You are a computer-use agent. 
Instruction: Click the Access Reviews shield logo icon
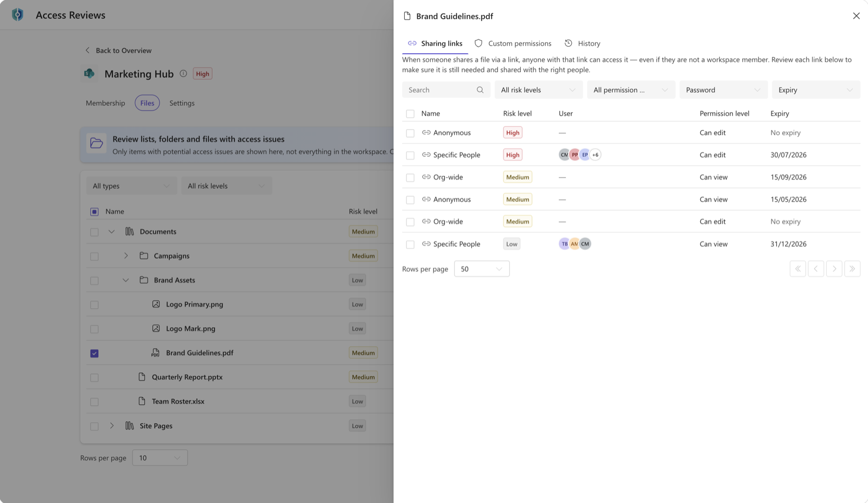coord(18,15)
